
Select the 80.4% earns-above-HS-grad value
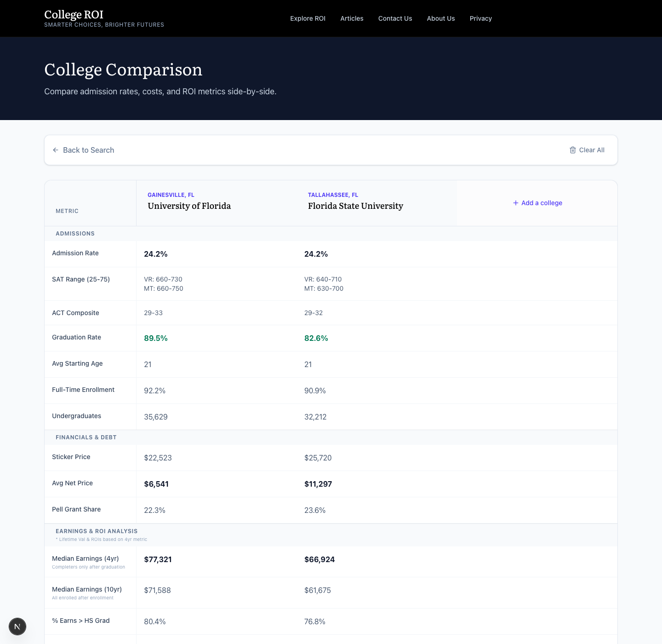click(x=155, y=621)
